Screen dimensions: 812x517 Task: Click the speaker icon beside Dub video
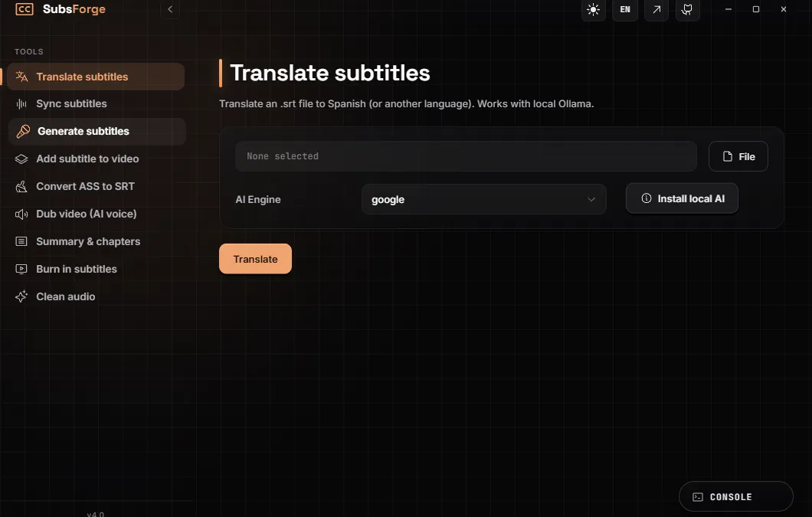click(21, 214)
